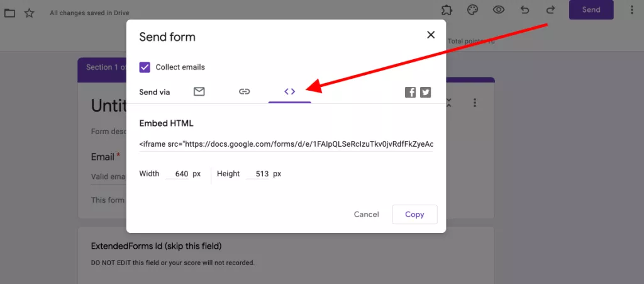Viewport: 644px width, 284px height.
Task: Open the move-to-folder icon
Action: 9,13
